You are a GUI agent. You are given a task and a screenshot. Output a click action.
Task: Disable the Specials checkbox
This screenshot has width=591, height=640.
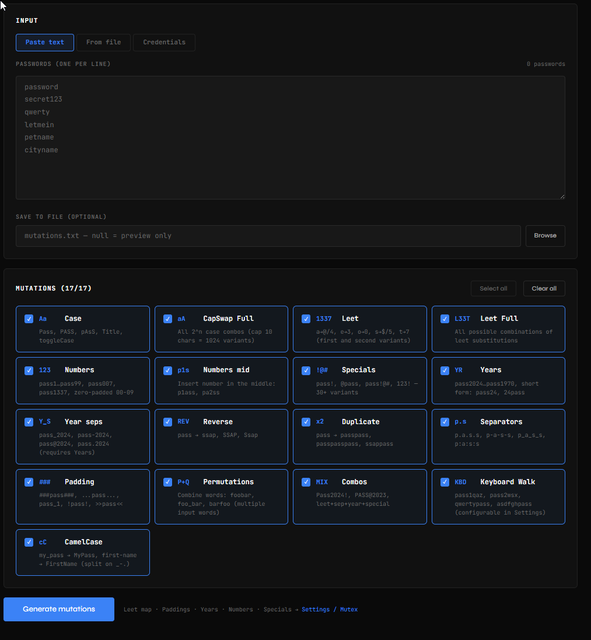click(x=306, y=370)
